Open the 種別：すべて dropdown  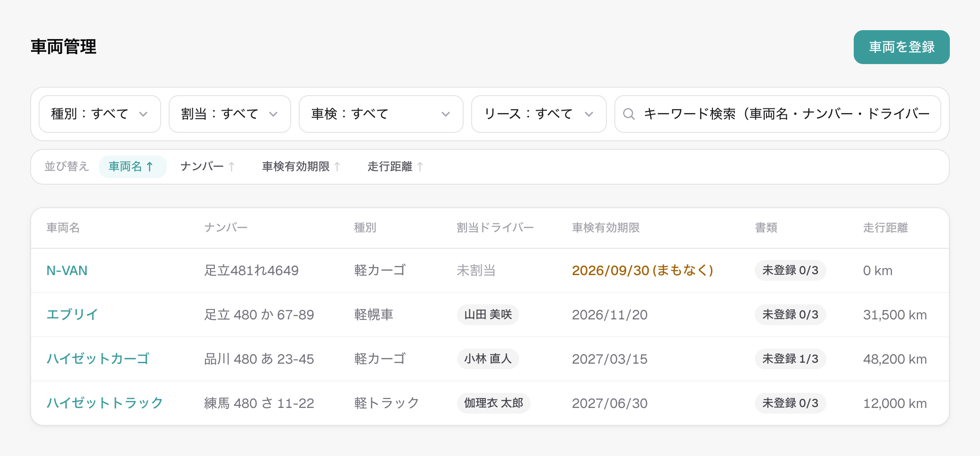pos(100,114)
